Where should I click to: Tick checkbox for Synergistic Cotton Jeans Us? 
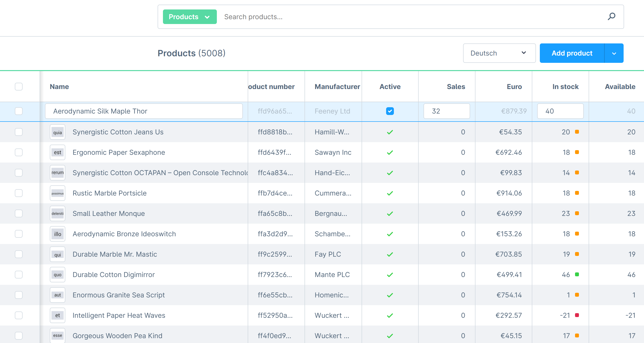pyautogui.click(x=19, y=132)
